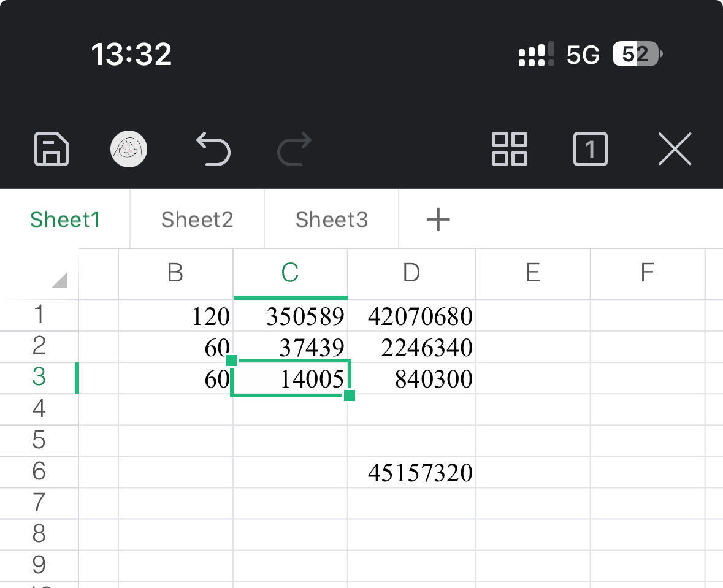The height and width of the screenshot is (588, 723).
Task: Undo the last edit
Action: (213, 149)
